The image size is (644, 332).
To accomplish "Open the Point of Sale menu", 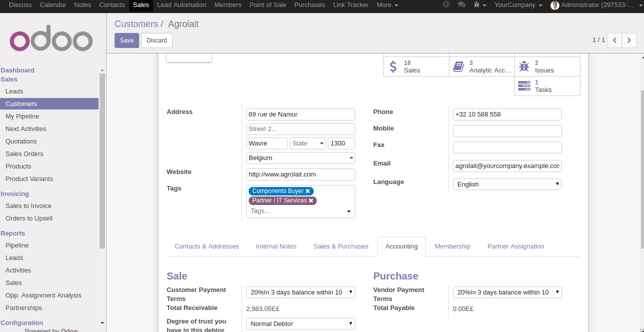I will click(x=268, y=5).
